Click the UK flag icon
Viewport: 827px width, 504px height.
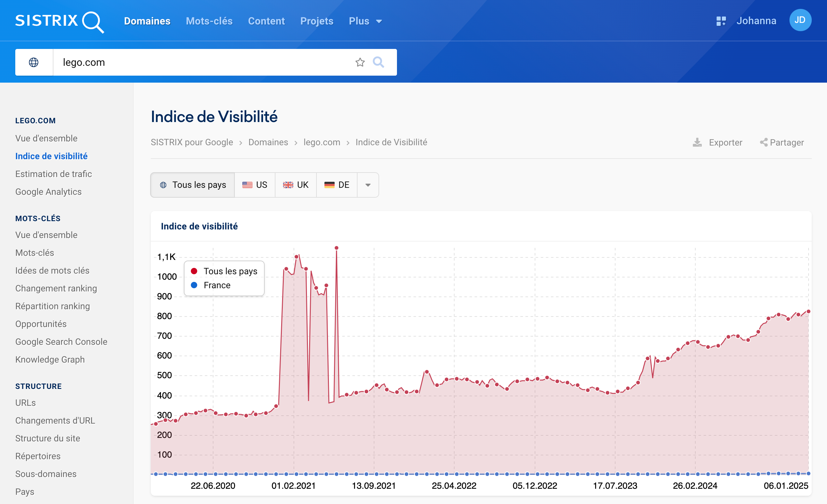[288, 185]
